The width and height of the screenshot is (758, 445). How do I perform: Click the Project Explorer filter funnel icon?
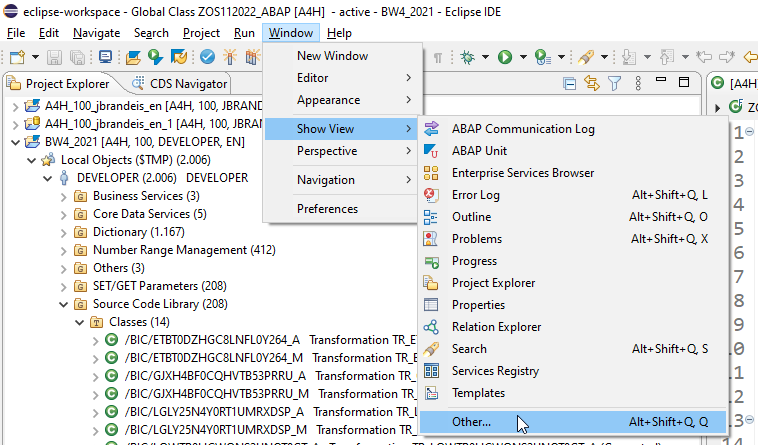(614, 84)
